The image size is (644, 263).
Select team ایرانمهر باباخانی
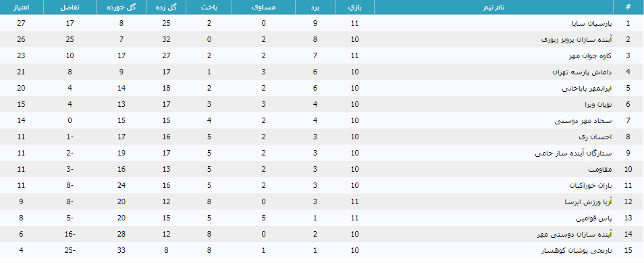pos(587,89)
